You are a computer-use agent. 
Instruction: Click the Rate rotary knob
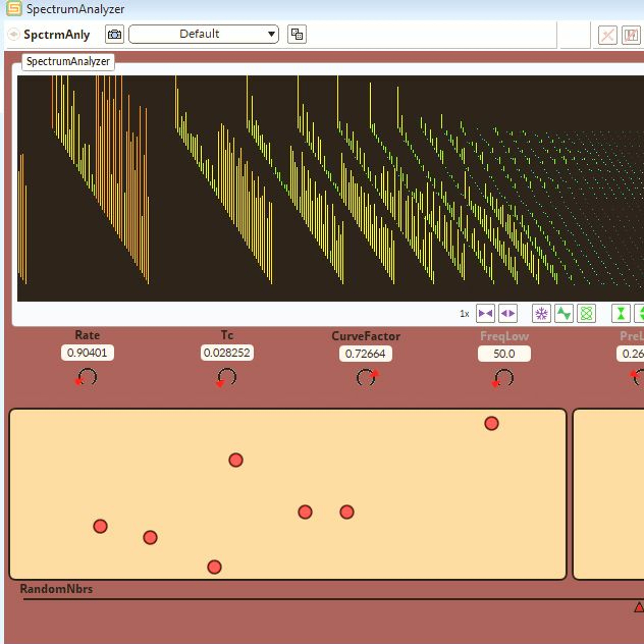pos(87,377)
